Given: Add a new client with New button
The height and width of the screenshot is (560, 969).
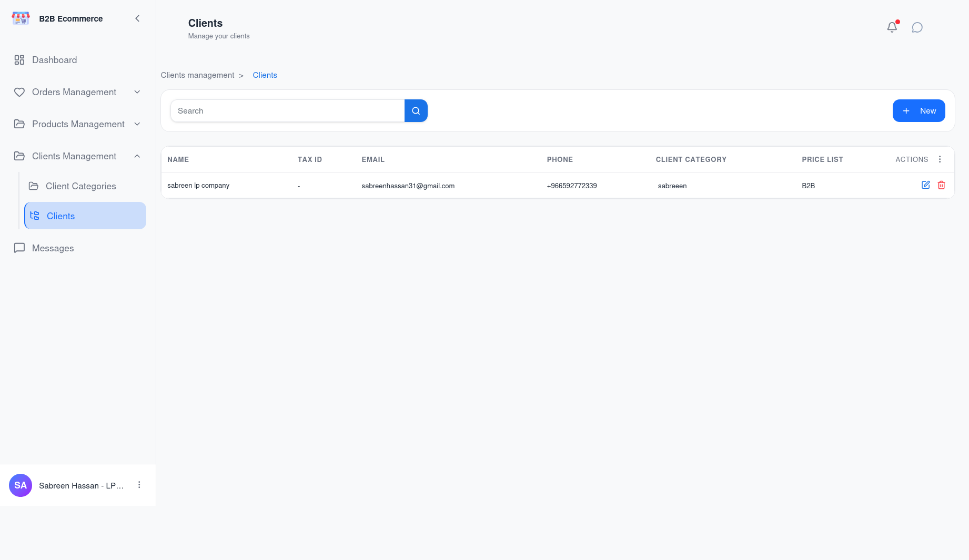Looking at the screenshot, I should [919, 111].
